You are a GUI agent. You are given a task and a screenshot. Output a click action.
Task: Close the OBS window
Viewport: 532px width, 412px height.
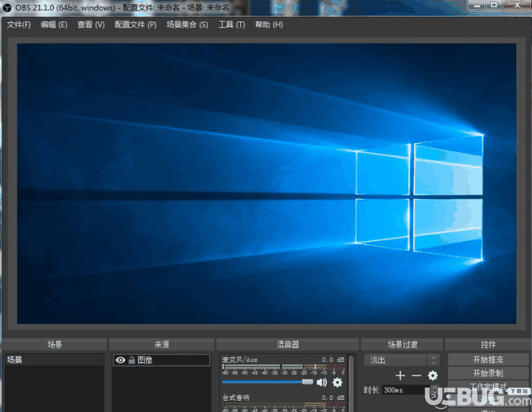point(516,5)
